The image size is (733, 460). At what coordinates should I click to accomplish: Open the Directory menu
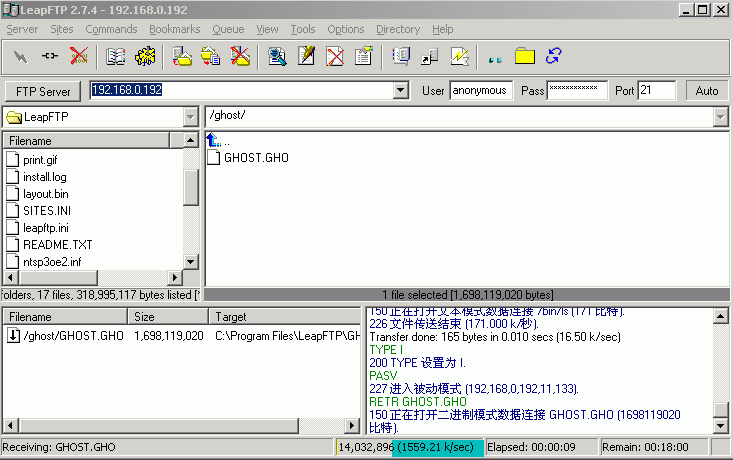pos(398,29)
